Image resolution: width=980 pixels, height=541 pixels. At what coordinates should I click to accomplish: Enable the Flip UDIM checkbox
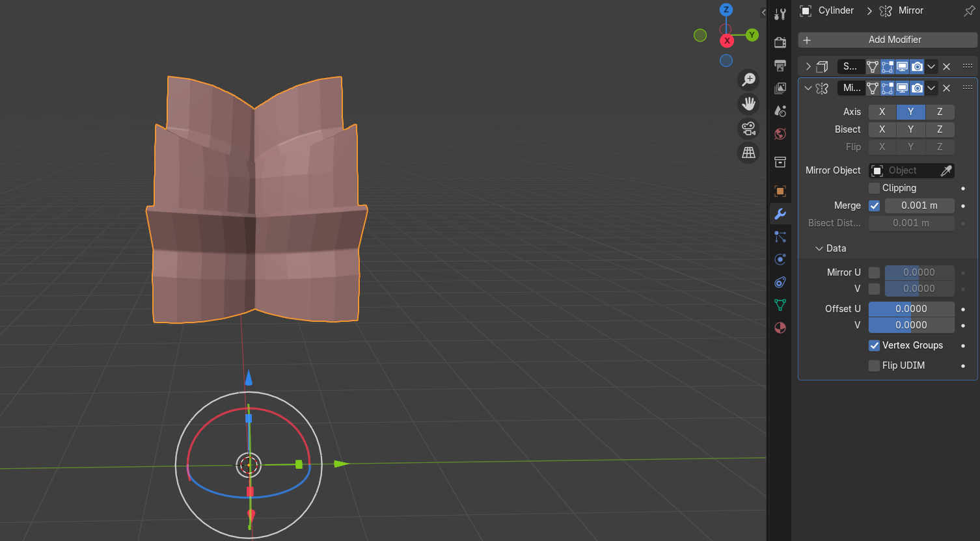point(875,365)
